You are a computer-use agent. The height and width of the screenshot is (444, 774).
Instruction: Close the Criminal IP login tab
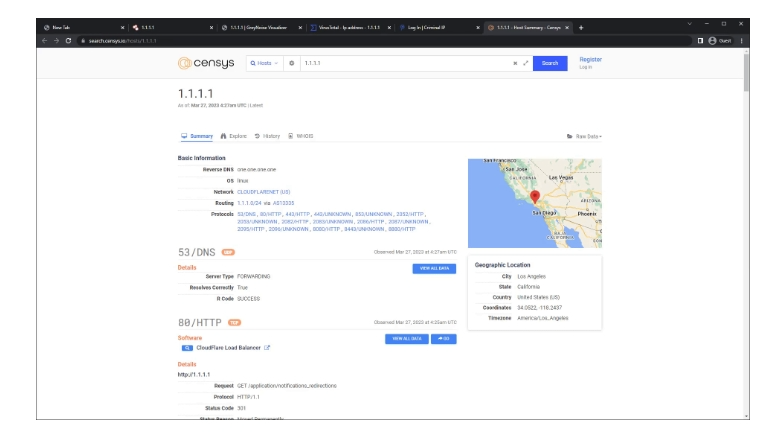(x=478, y=28)
